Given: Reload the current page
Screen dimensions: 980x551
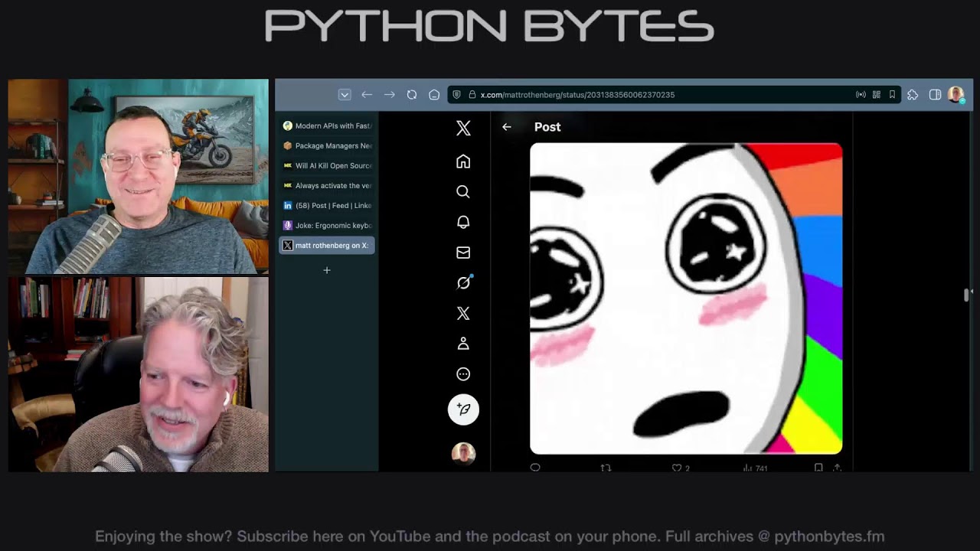Looking at the screenshot, I should [412, 94].
